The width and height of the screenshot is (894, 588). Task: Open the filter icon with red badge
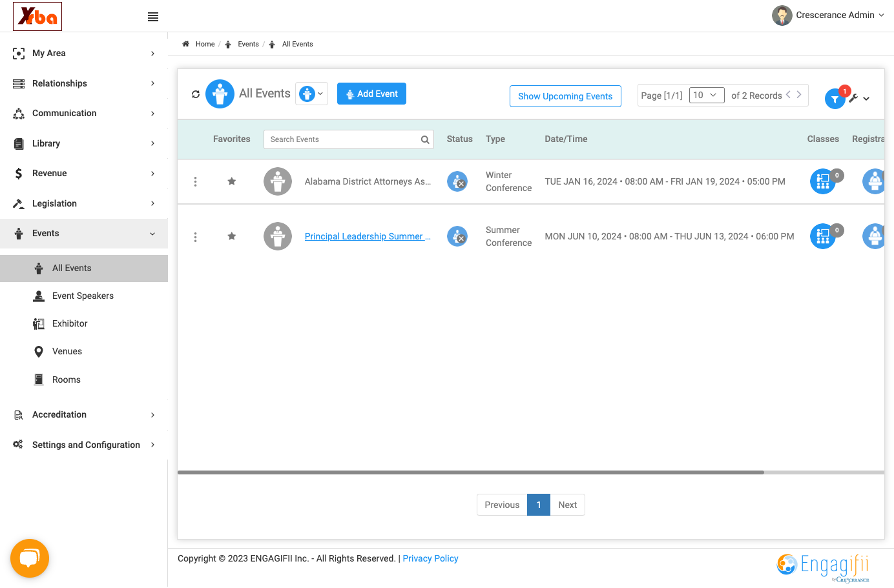click(835, 99)
